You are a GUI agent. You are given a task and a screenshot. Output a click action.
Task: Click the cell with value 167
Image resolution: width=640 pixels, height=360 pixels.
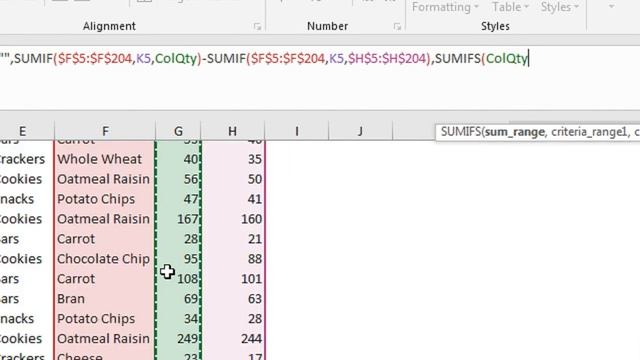coord(178,219)
